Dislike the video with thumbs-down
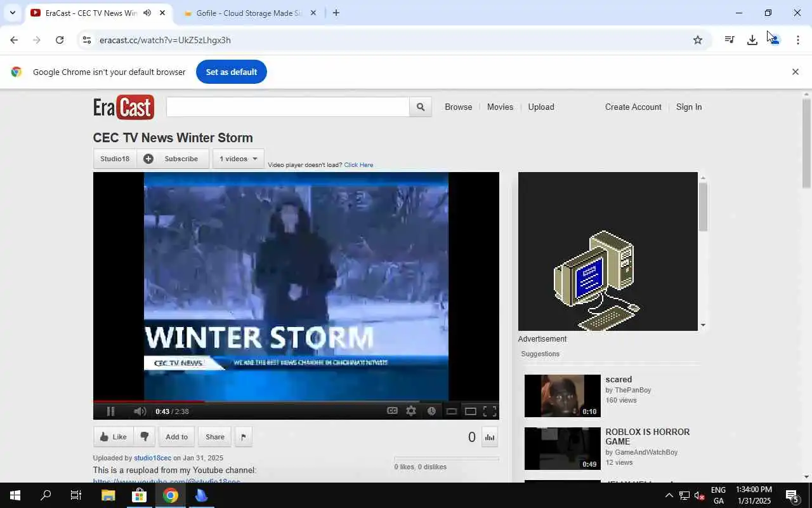This screenshot has width=812, height=508. [x=145, y=437]
